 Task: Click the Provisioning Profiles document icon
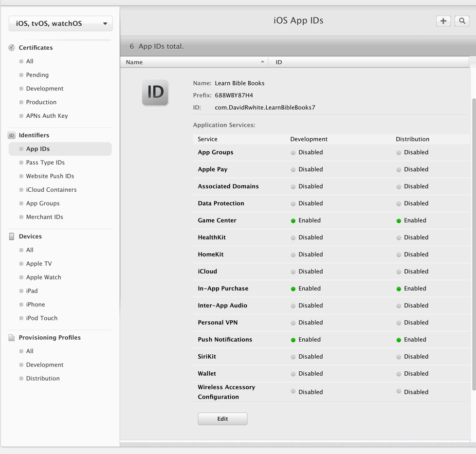(12, 338)
